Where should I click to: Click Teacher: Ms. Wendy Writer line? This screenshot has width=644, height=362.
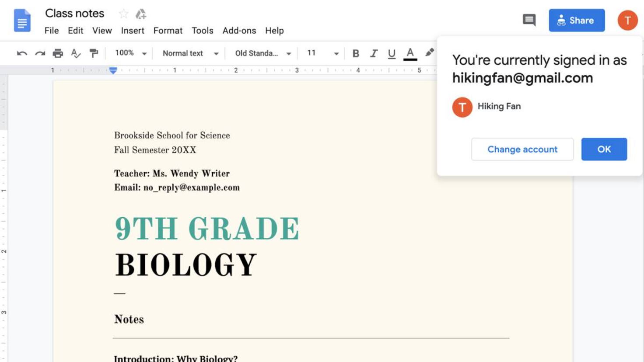point(172,174)
